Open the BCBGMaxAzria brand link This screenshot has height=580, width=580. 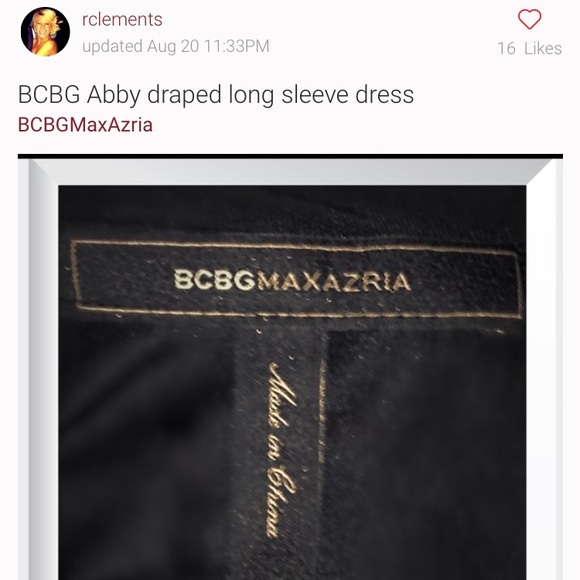[85, 125]
